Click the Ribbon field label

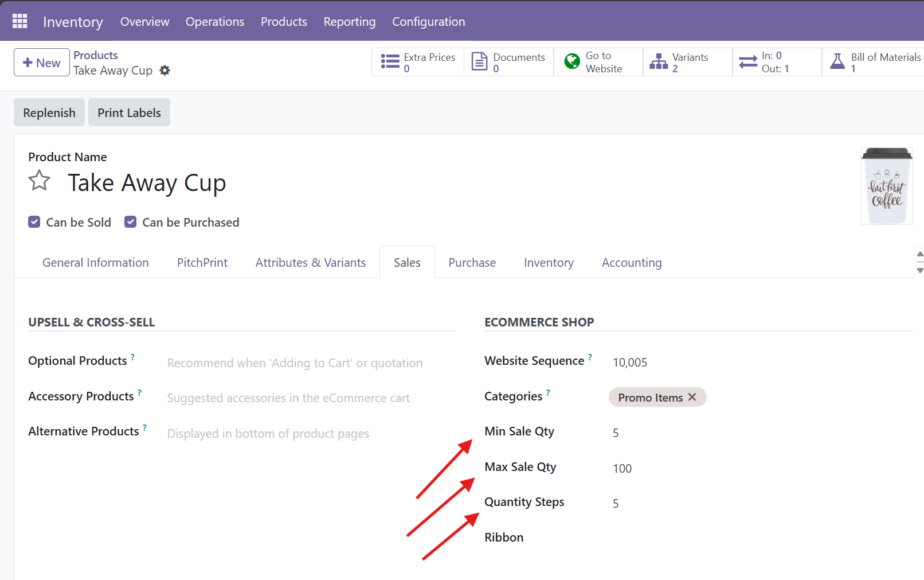(x=504, y=537)
